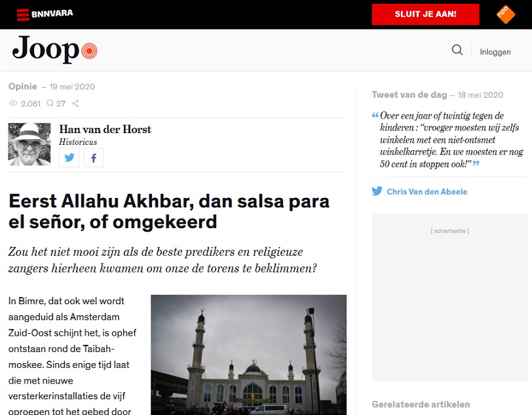Open the Opinie category link
This screenshot has height=415, width=532.
coord(23,87)
